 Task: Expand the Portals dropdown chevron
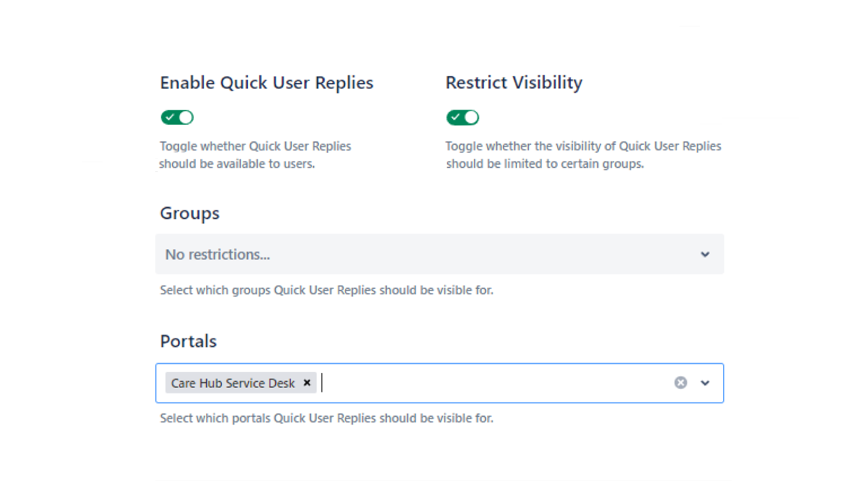click(705, 383)
